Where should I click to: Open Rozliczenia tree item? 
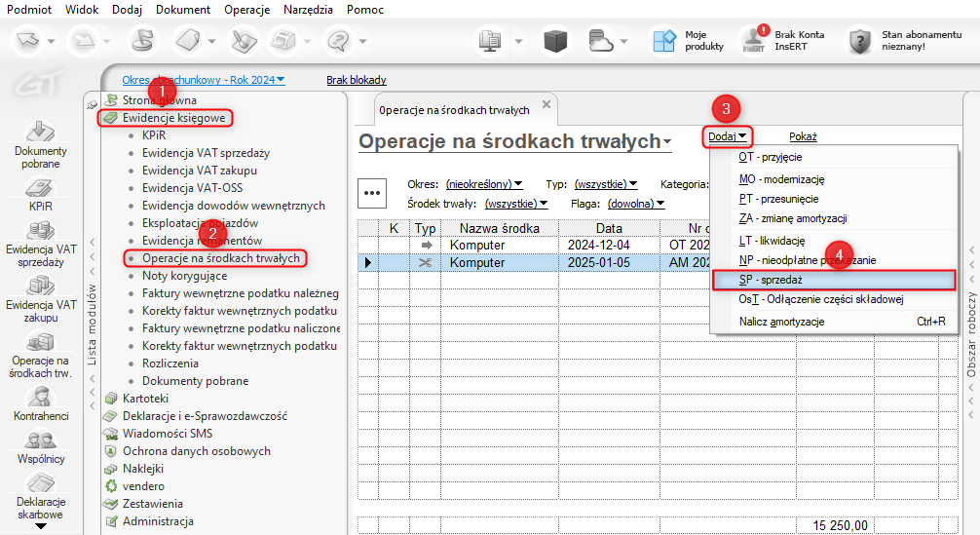pos(170,363)
